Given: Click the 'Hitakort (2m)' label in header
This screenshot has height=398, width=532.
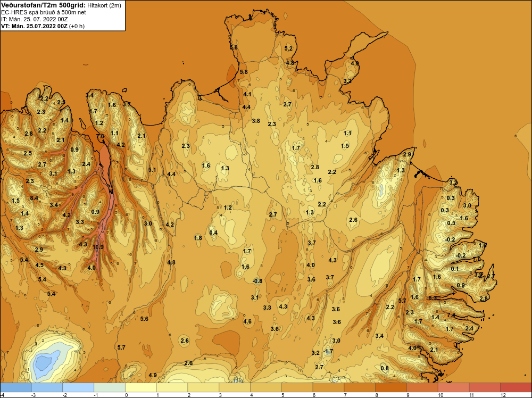Looking at the screenshot, I should [104, 5].
